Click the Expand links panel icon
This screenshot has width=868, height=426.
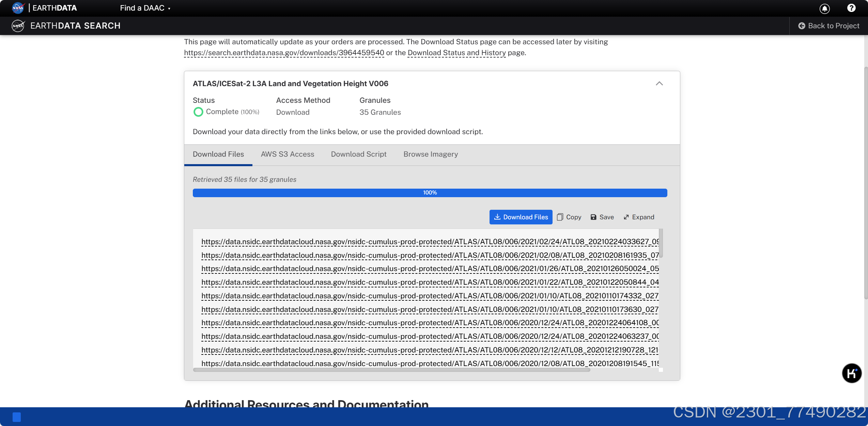click(626, 217)
